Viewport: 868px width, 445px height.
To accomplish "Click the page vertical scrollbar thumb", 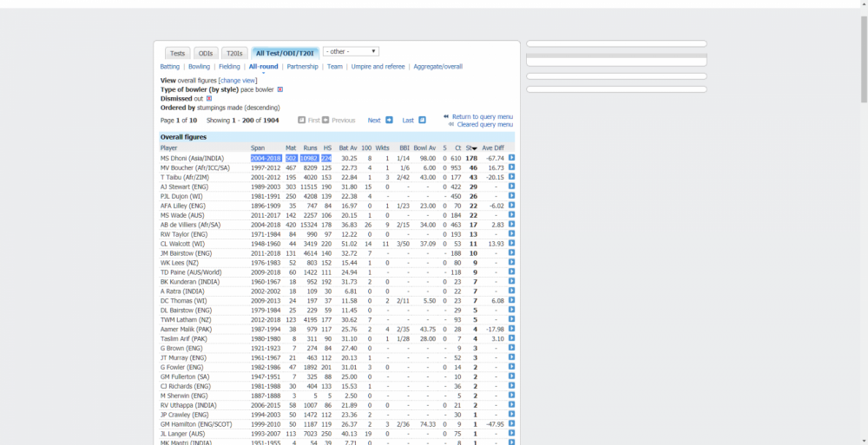I will pyautogui.click(x=865, y=59).
